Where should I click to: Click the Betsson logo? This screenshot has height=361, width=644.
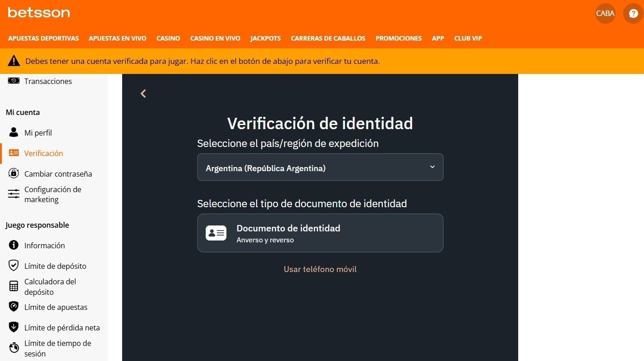tap(39, 12)
